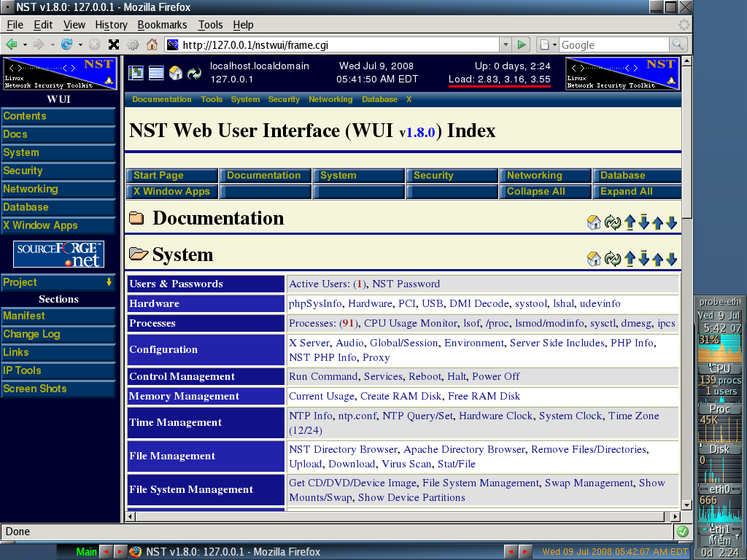
Task: Click the Start Page index button
Action: click(172, 175)
